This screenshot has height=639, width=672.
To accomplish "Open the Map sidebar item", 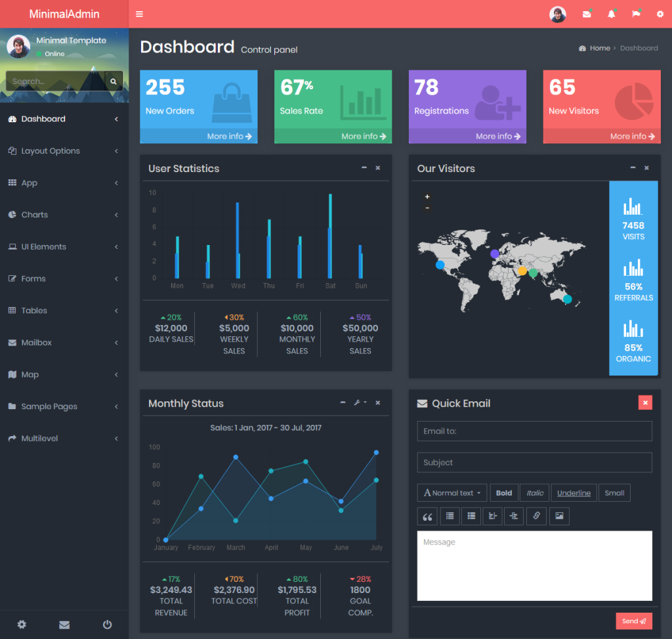I will coord(64,374).
